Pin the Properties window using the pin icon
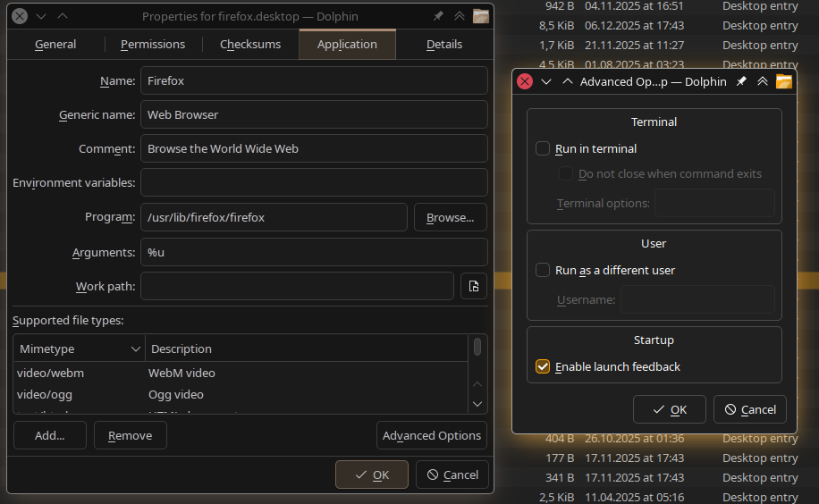 438,16
